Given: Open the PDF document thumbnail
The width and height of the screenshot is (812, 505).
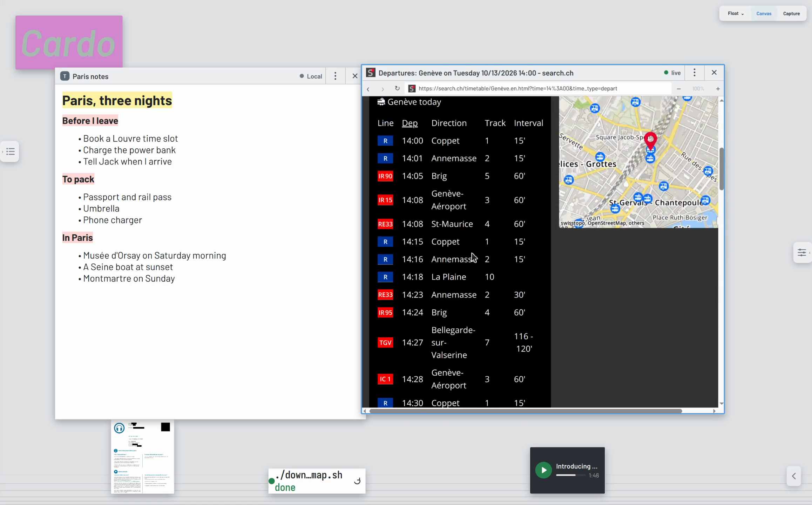Looking at the screenshot, I should [142, 457].
